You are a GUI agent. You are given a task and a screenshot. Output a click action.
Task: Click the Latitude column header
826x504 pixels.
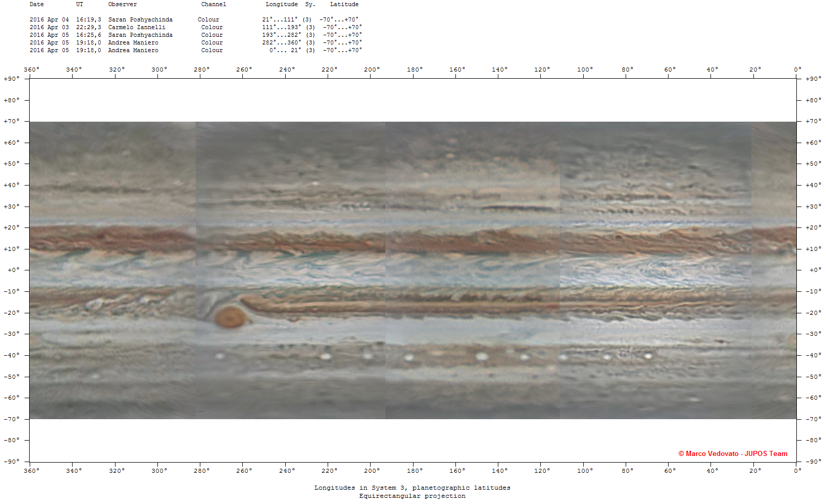tap(344, 4)
